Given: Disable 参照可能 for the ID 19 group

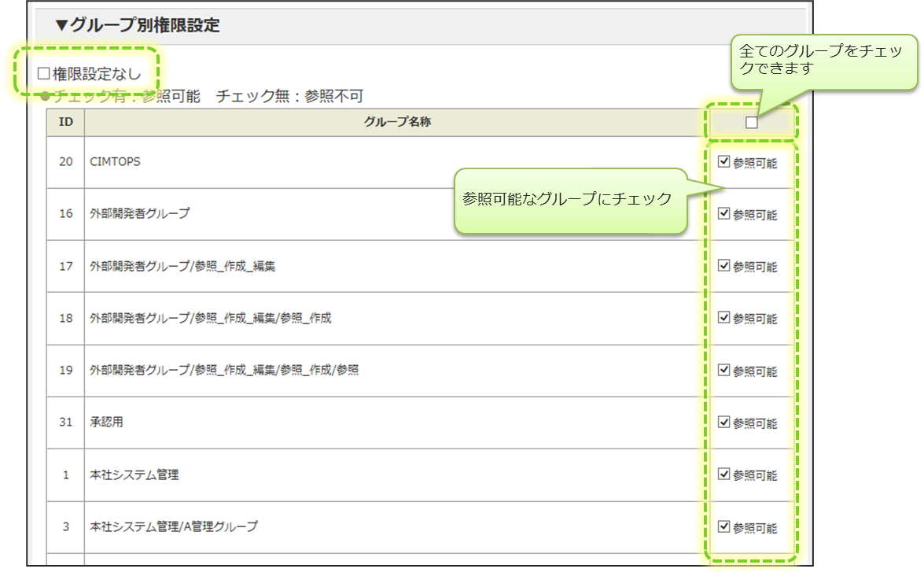Looking at the screenshot, I should tap(724, 370).
